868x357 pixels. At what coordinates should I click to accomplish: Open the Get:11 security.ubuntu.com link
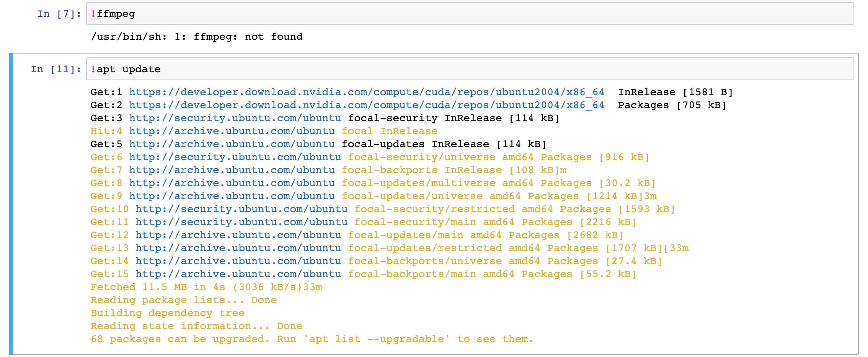(x=241, y=222)
